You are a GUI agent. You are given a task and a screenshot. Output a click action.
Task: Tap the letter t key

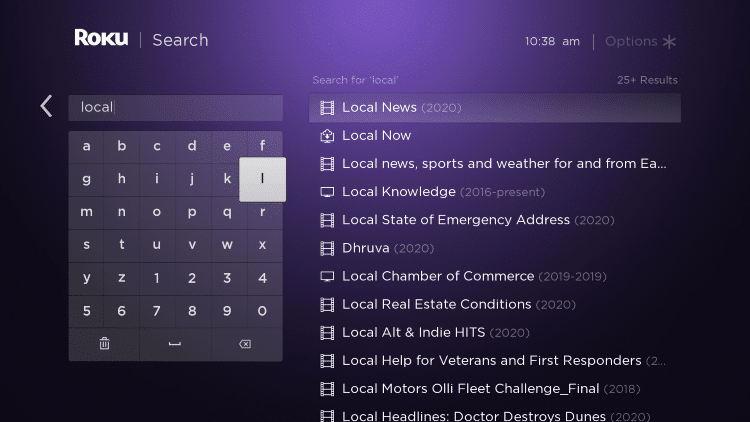click(x=121, y=245)
